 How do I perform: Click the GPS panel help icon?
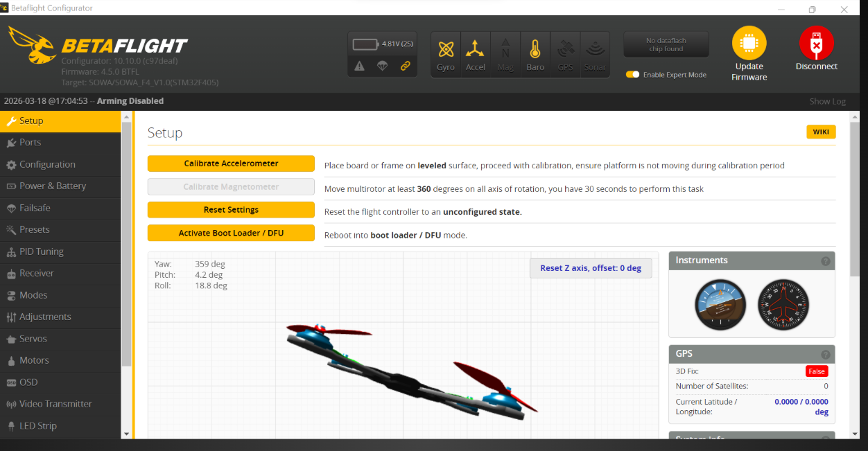coord(826,354)
